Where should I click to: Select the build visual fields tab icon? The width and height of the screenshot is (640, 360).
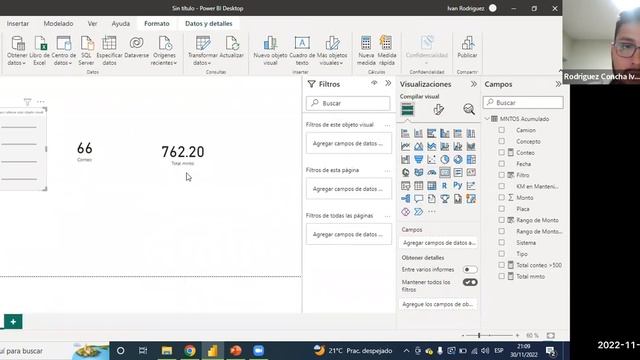pos(407,109)
